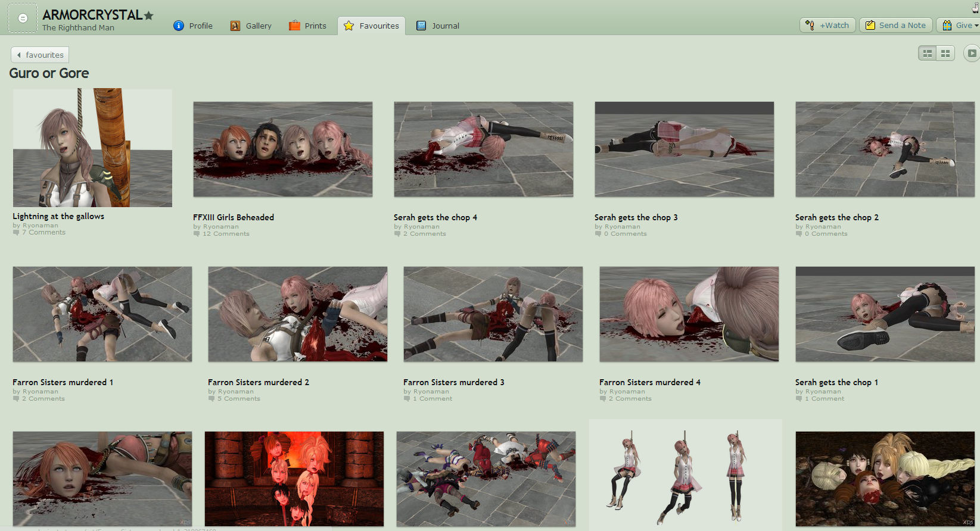Open bottom-row thumbnail with red fireplace background
This screenshot has height=531, width=980.
tap(294, 479)
